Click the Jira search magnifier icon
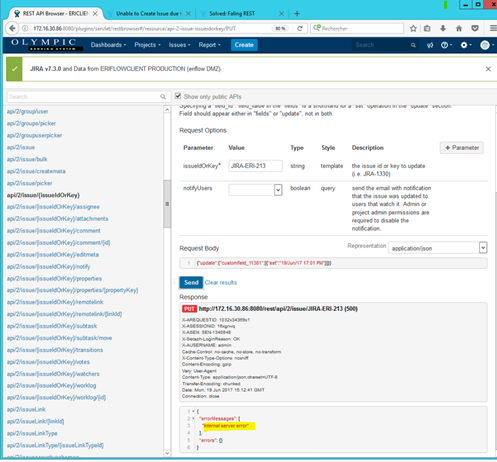Image resolution: width=497 pixels, height=462 pixels. pyautogui.click(x=413, y=45)
